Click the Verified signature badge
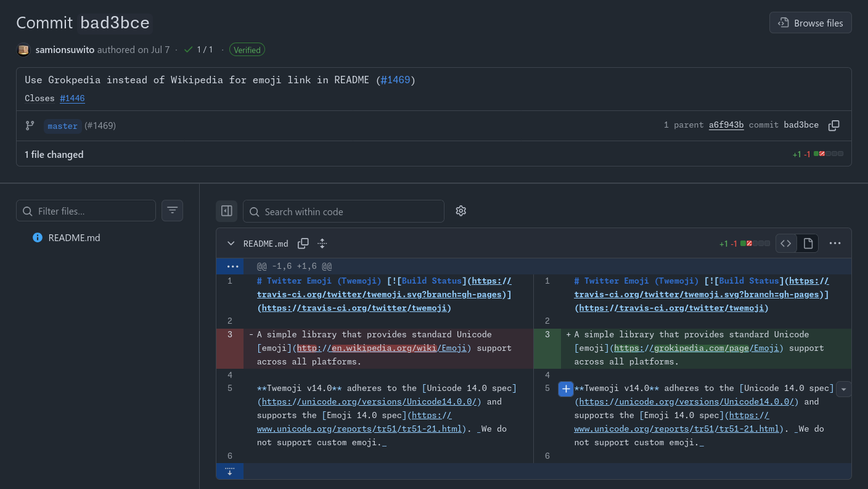 click(247, 50)
